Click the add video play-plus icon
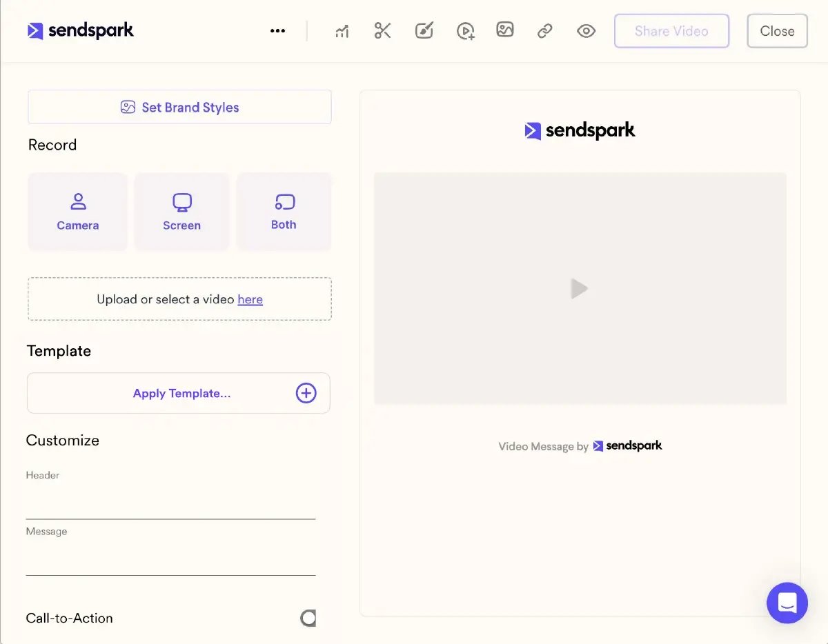The width and height of the screenshot is (828, 644). (x=466, y=31)
